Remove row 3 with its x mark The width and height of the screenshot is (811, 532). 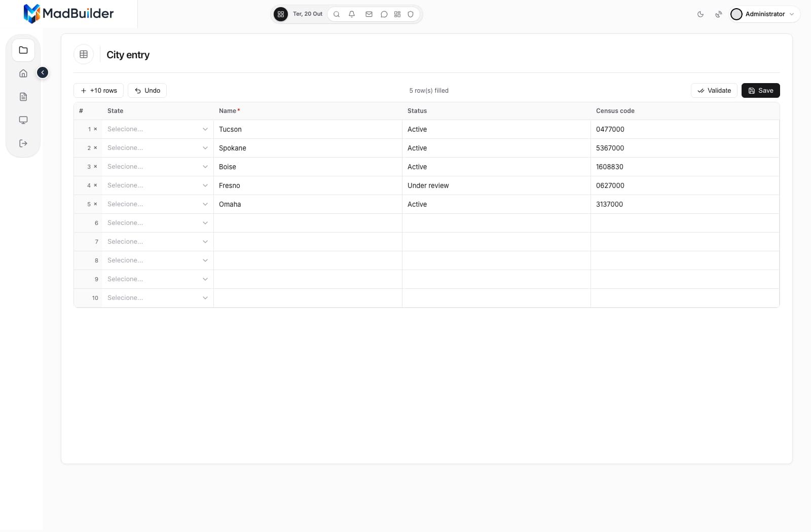(x=95, y=167)
